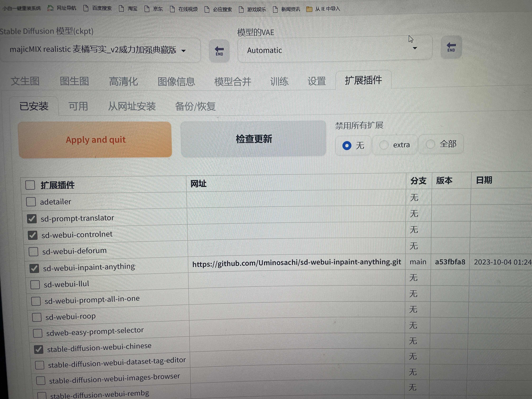
Task: Click the 检查更新 button
Action: pyautogui.click(x=253, y=139)
